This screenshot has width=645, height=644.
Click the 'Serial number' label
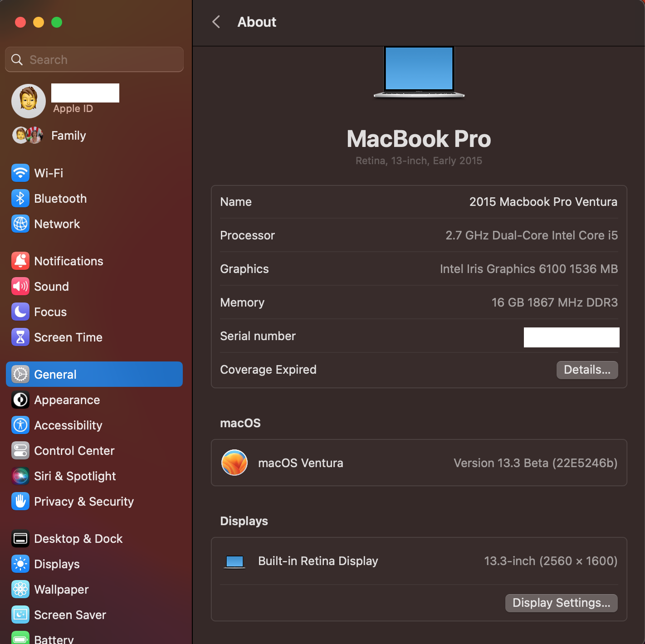[x=258, y=336]
